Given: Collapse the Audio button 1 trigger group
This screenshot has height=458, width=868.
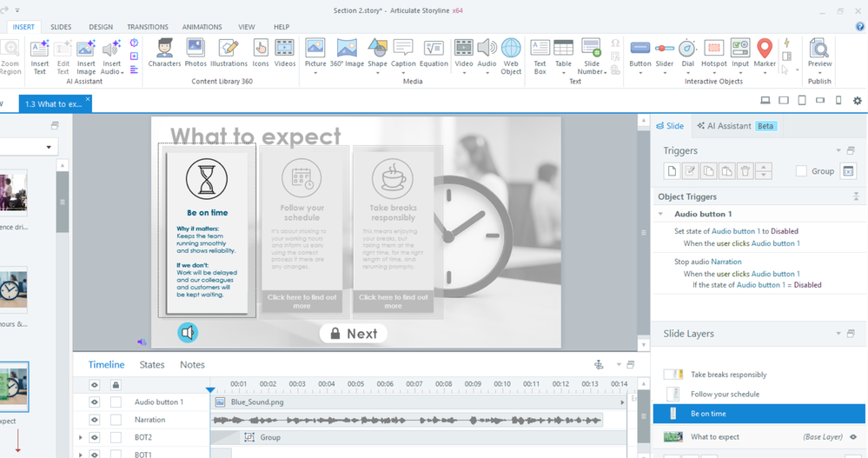Looking at the screenshot, I should [662, 214].
